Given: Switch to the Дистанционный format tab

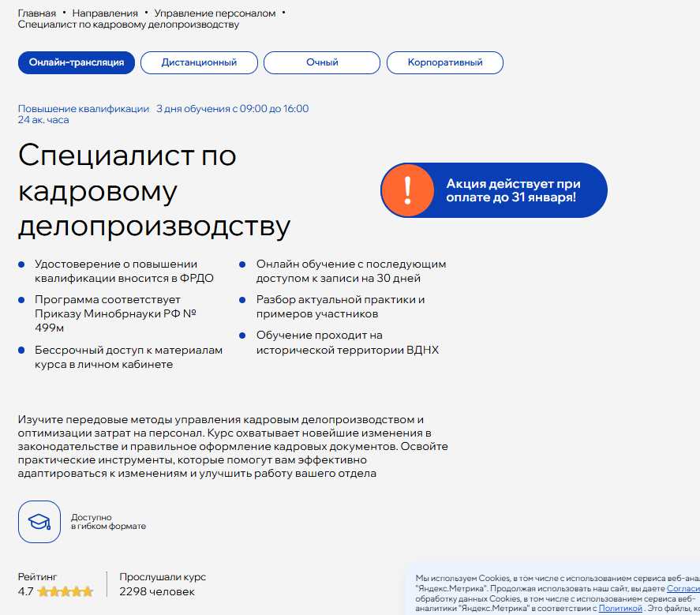Looking at the screenshot, I should click(199, 62).
